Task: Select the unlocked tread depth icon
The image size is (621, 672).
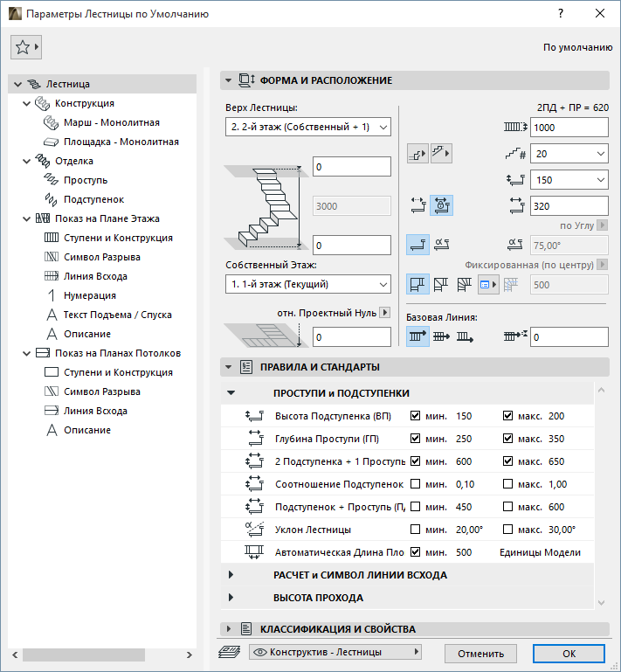Action: tap(417, 205)
